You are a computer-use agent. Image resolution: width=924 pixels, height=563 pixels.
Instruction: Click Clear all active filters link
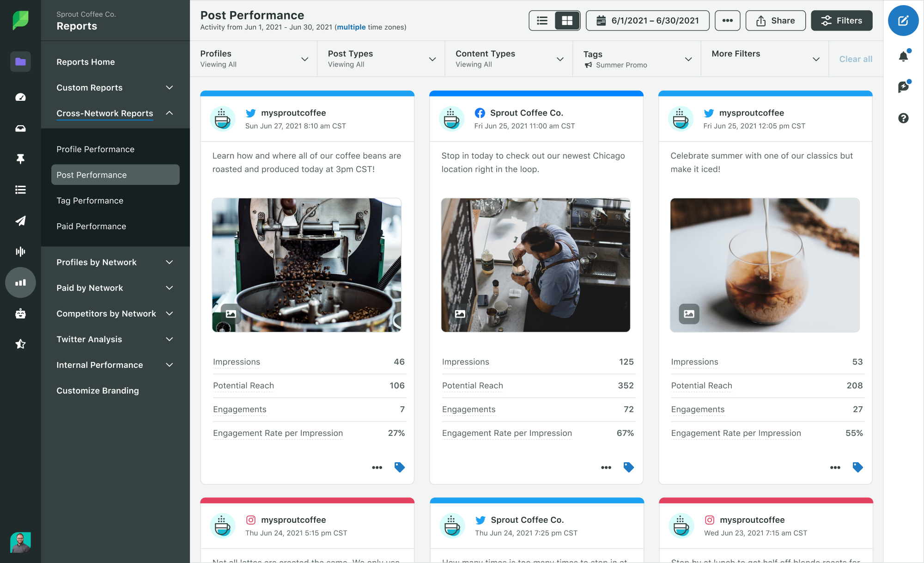pos(855,59)
